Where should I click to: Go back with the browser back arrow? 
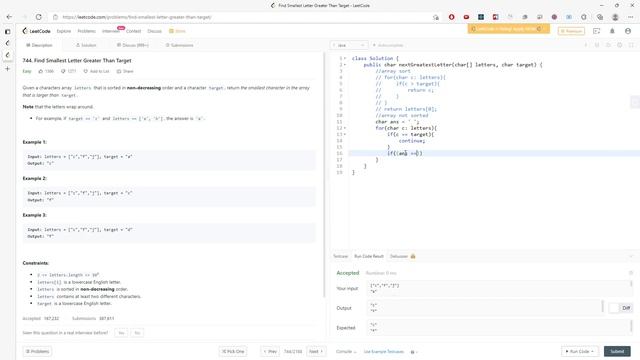[9, 17]
